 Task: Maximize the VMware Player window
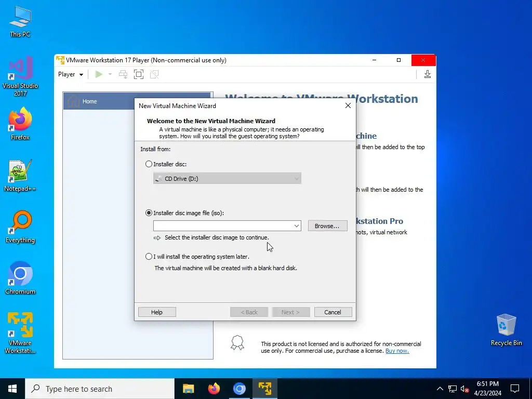[x=398, y=60]
